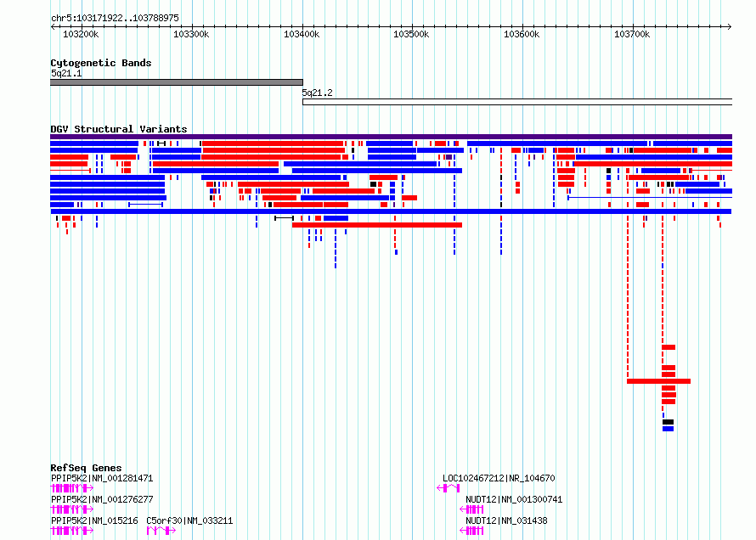
Task: Click the PPIP5K2 NM_001276277 gene glyph
Action: click(72, 509)
